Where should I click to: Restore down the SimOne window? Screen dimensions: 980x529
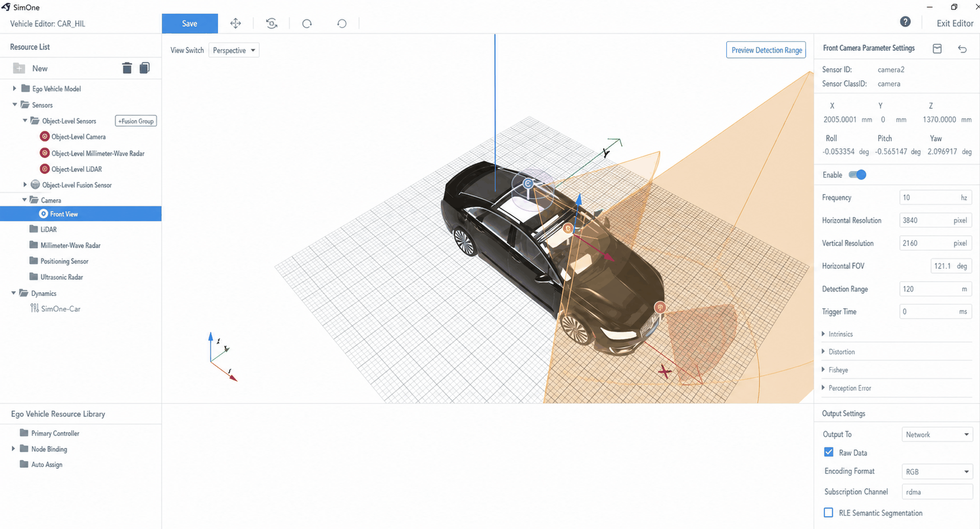[954, 7]
